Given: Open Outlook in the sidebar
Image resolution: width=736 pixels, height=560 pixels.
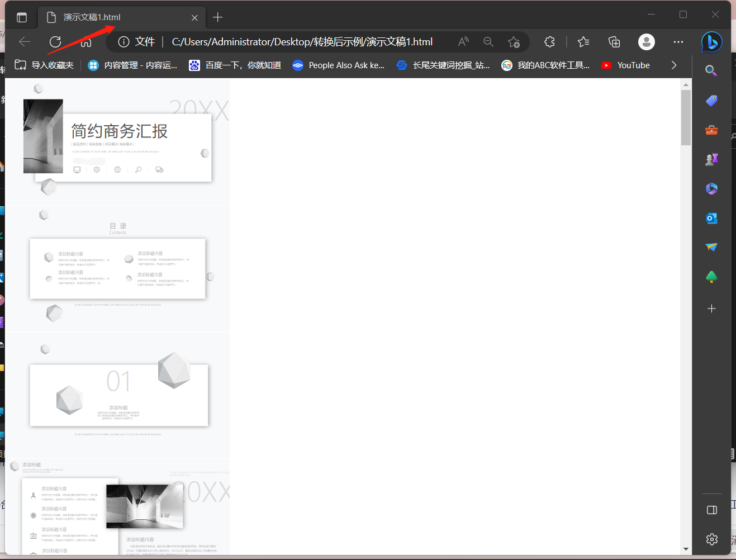Looking at the screenshot, I should (711, 218).
